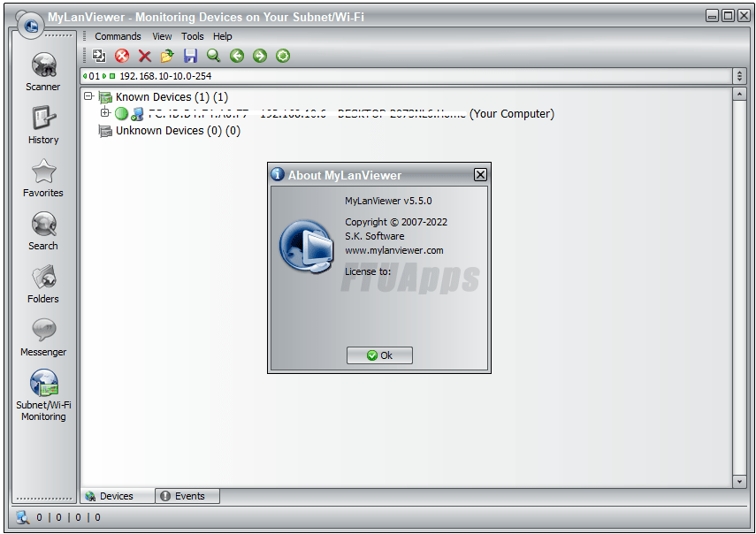
Task: Open the Search tool
Action: (43, 231)
